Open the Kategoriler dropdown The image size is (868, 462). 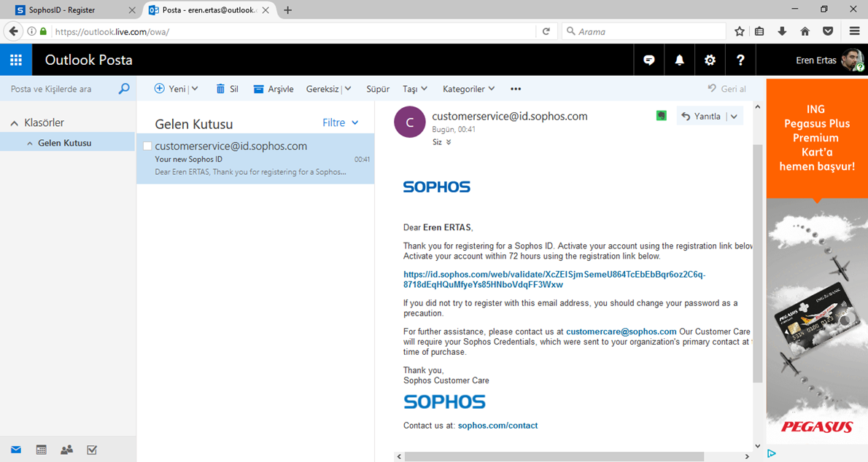[468, 88]
